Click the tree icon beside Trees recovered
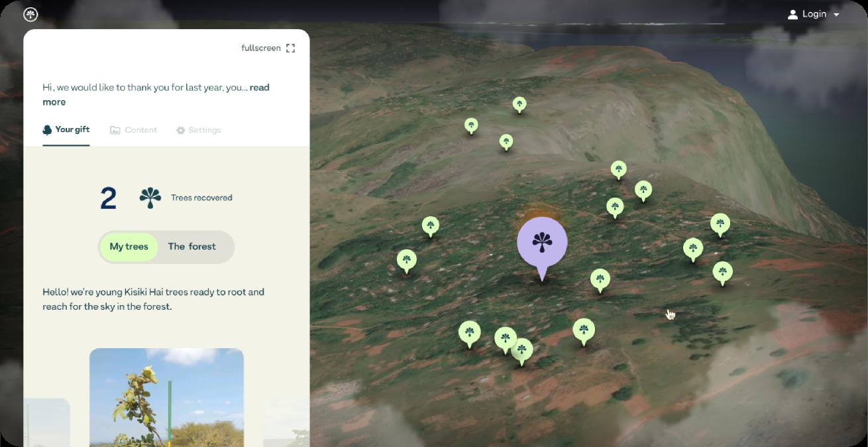 point(150,198)
